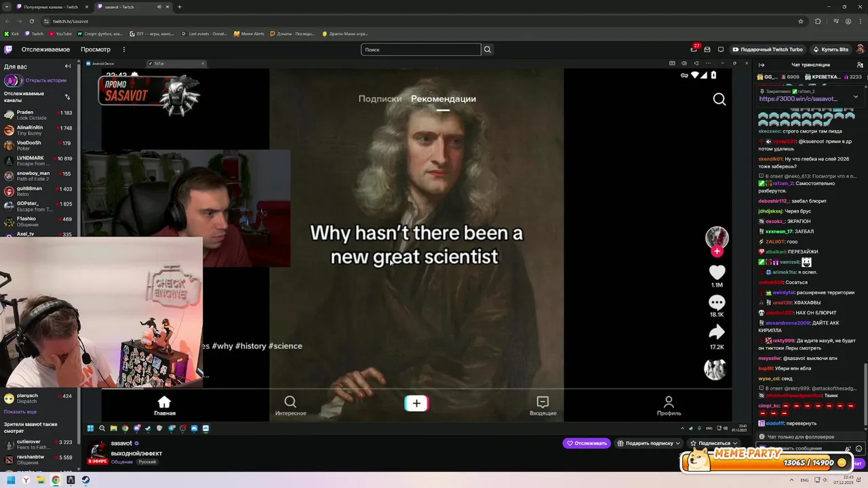868x488 pixels.
Task: Open Windows Start button
Action: (x=11, y=480)
